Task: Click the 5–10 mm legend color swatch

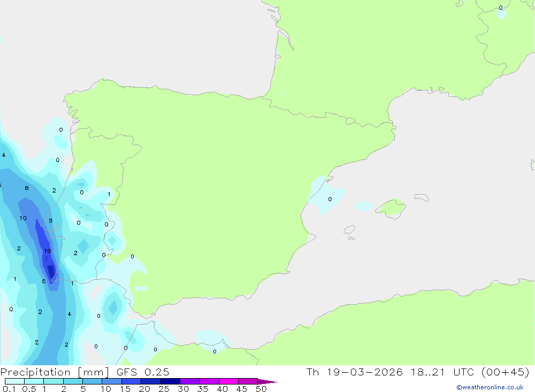Action: pos(92,381)
